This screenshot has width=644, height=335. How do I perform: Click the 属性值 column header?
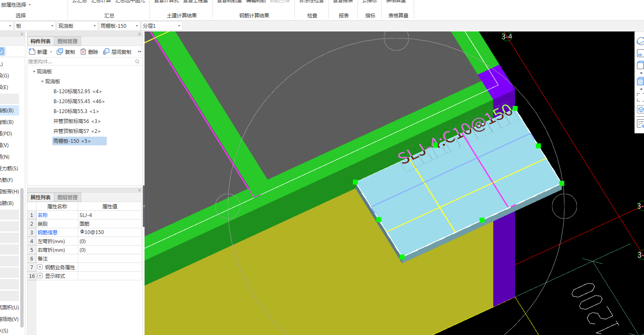110,206
